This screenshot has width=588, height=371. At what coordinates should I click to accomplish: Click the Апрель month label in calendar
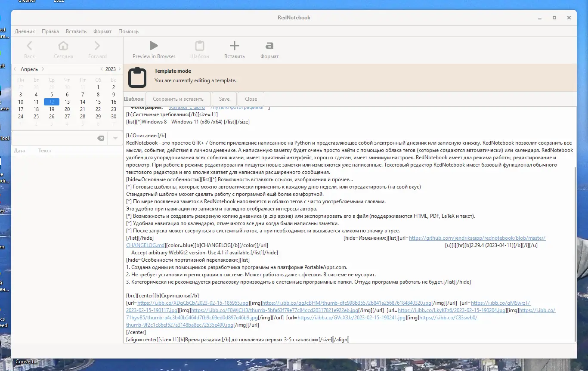(29, 69)
